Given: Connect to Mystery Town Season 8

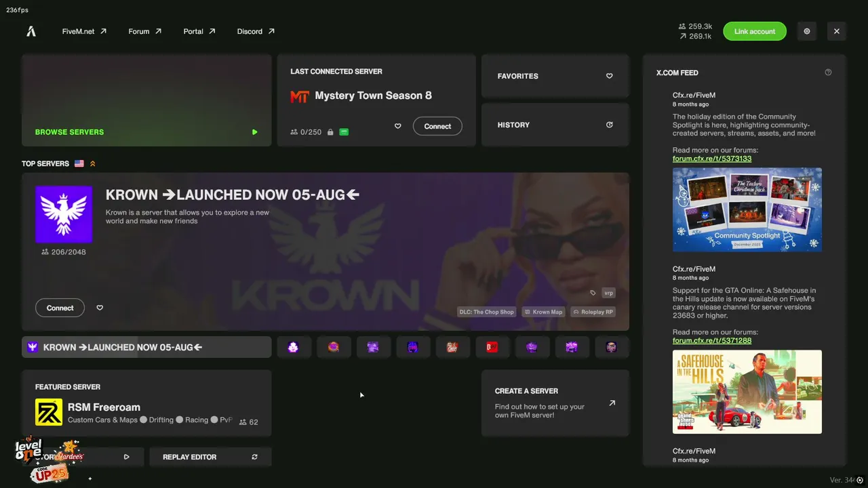Looking at the screenshot, I should coord(437,126).
